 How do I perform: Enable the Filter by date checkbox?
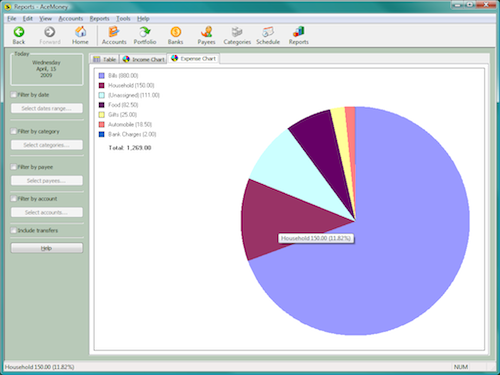click(13, 95)
